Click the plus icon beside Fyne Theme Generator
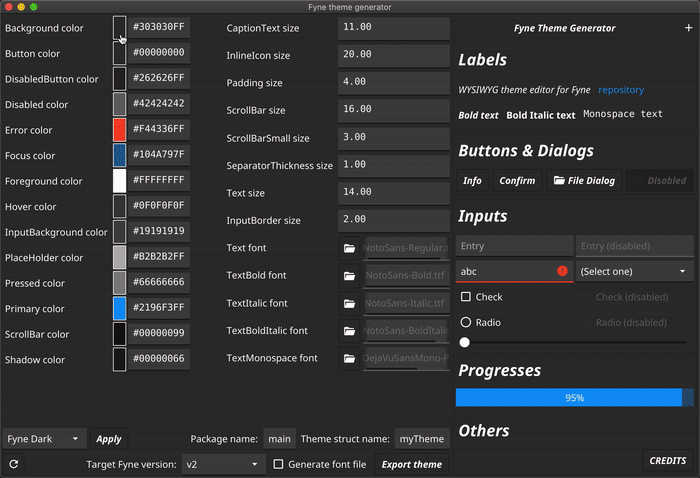The image size is (700, 478). point(688,28)
